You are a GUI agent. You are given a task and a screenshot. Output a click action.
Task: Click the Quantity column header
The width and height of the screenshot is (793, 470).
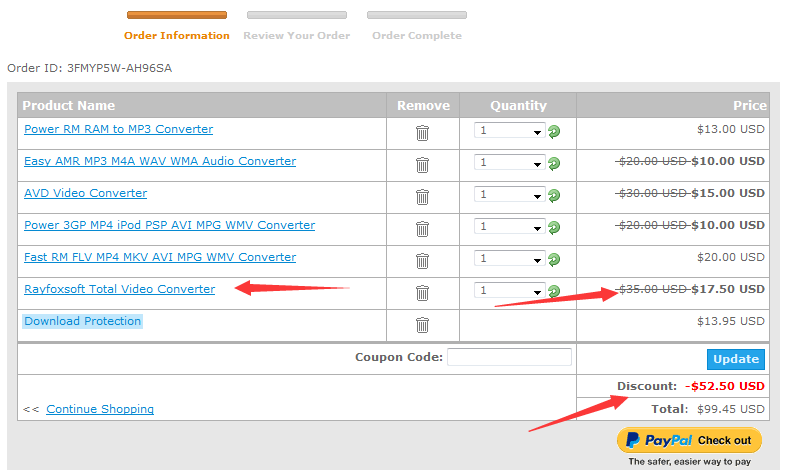coord(518,105)
